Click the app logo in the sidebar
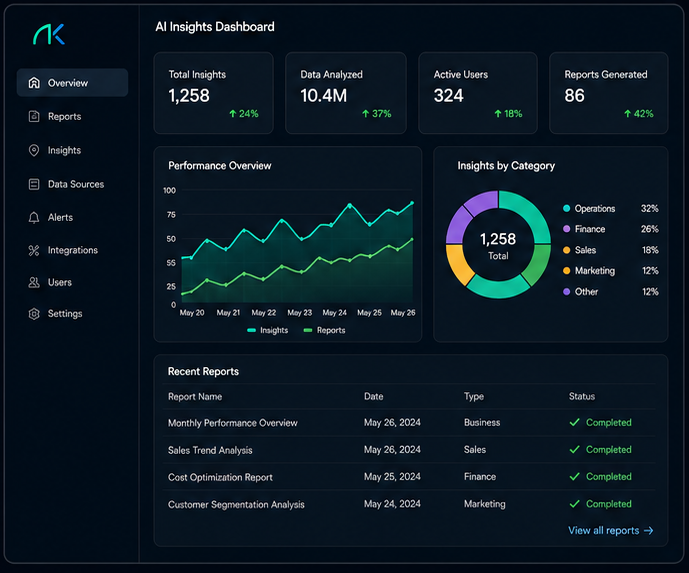Screen dimensions: 689x573 tap(49, 34)
